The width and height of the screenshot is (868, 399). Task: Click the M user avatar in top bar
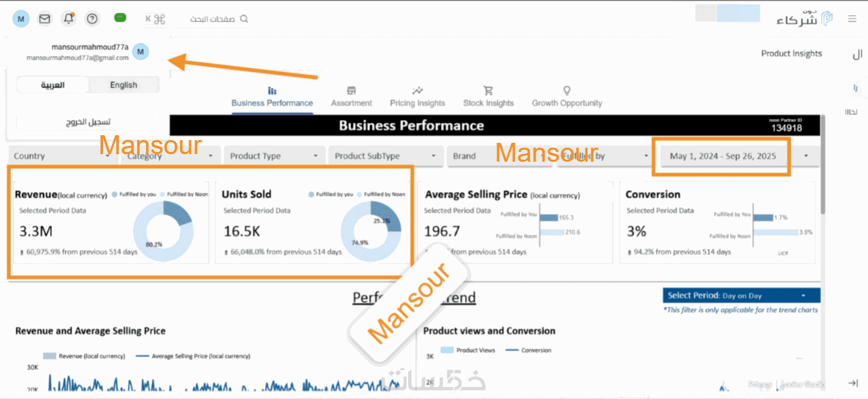pyautogui.click(x=21, y=19)
